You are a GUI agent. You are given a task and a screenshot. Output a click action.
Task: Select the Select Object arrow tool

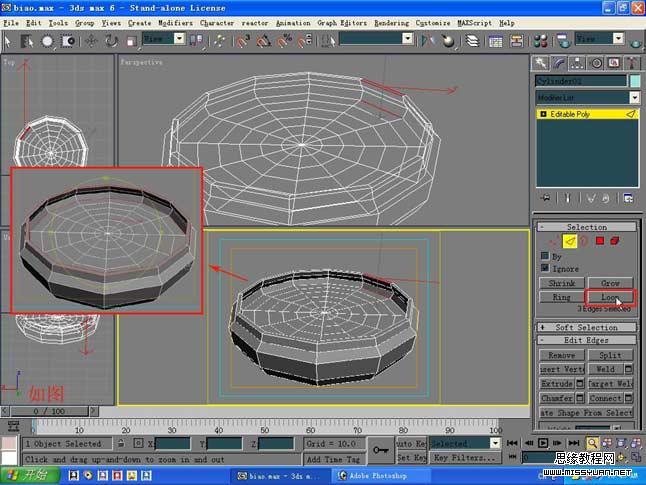[x=7, y=41]
